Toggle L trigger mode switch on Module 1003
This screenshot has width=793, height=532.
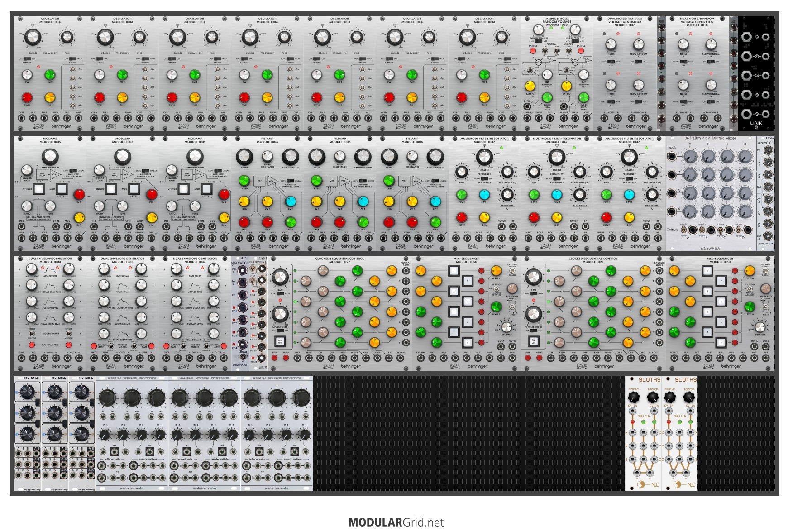(32, 333)
